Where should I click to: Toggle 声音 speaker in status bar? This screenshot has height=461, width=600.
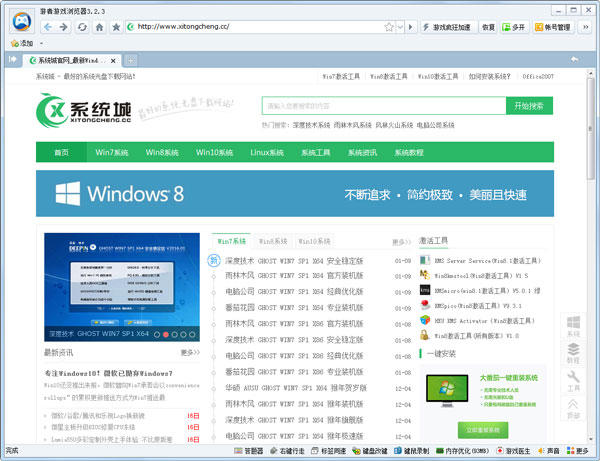coord(548,451)
